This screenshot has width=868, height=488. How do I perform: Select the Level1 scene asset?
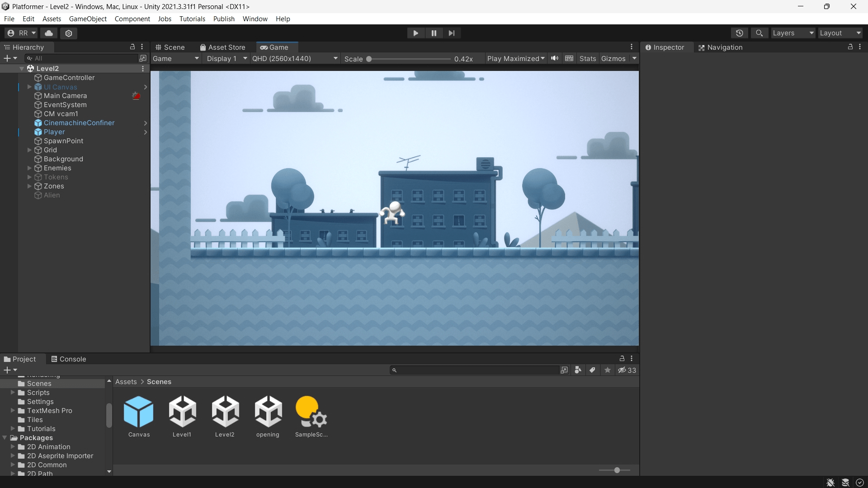click(x=182, y=417)
